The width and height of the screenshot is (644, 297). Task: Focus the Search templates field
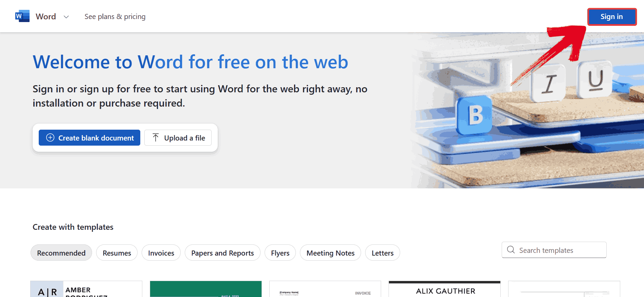[554, 250]
